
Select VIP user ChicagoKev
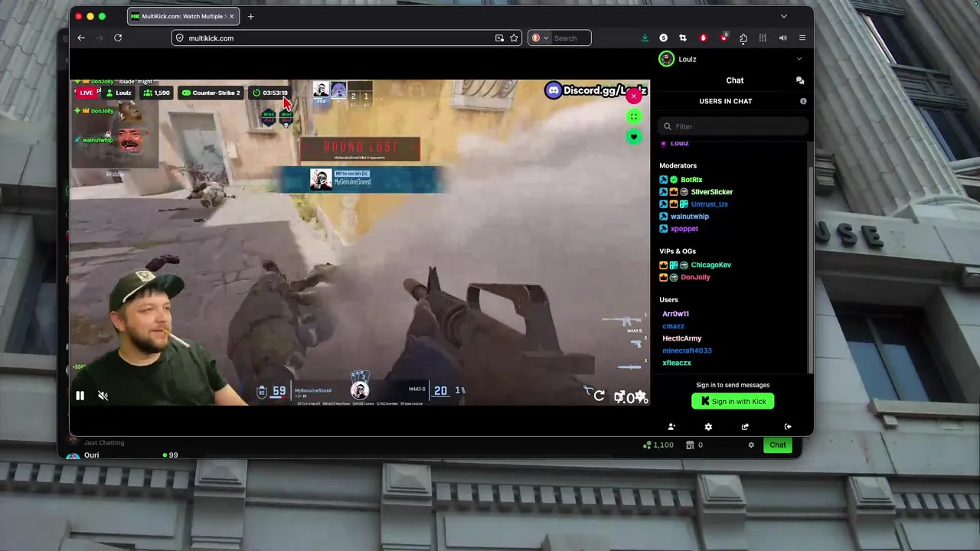[x=710, y=265]
